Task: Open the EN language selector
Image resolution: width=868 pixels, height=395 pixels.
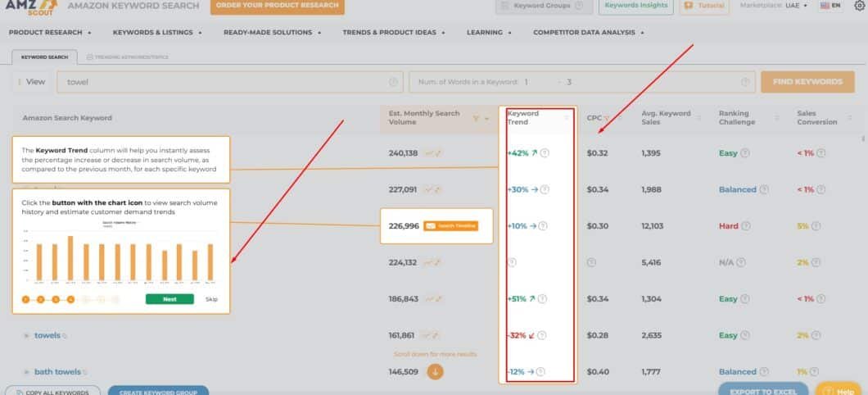Action: [x=831, y=6]
